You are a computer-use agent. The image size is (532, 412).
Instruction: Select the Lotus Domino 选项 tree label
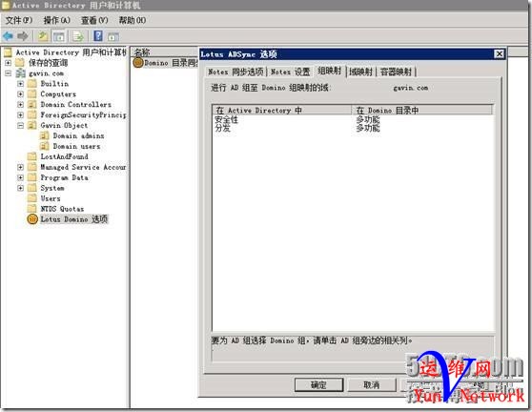pyautogui.click(x=73, y=219)
